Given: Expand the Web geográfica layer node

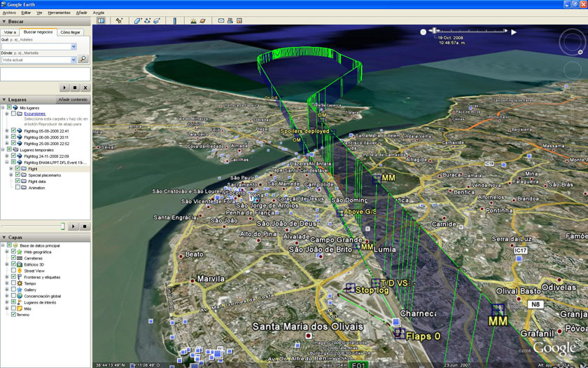Looking at the screenshot, I should (x=7, y=252).
